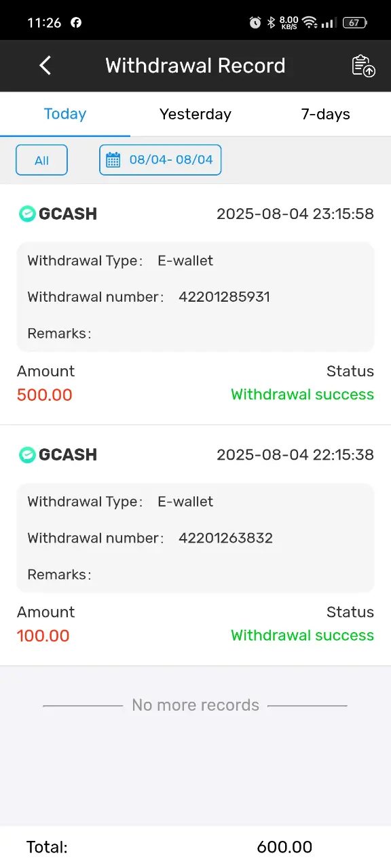
Task: Open the All filter dropdown
Action: [42, 160]
